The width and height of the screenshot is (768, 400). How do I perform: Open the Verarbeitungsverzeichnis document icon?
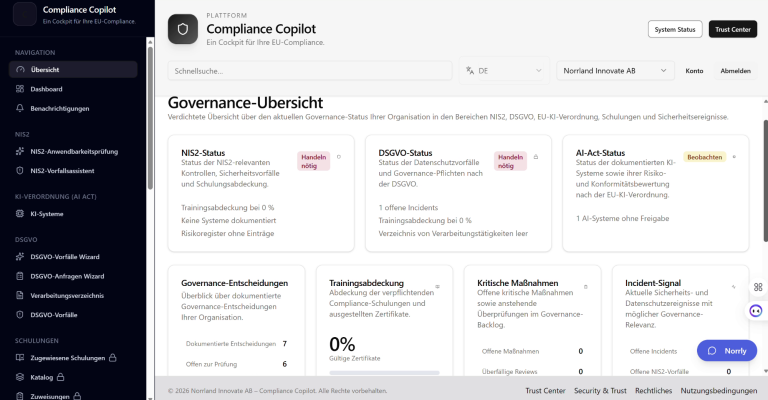coord(20,296)
